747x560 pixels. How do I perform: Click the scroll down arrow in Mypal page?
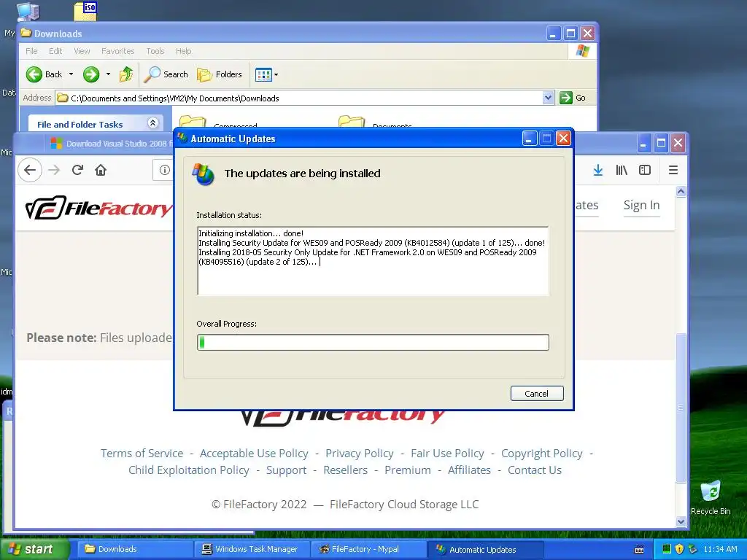(x=681, y=521)
